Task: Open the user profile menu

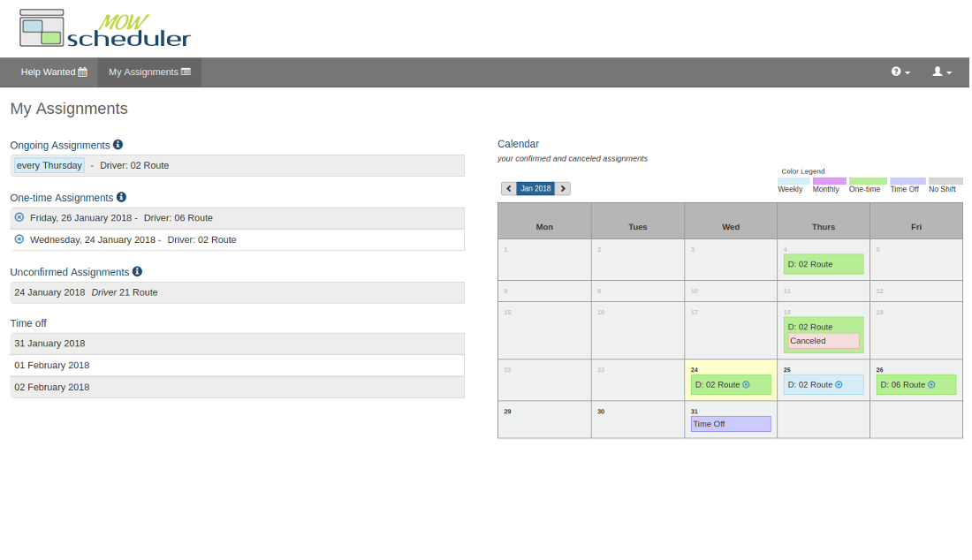Action: tap(940, 72)
